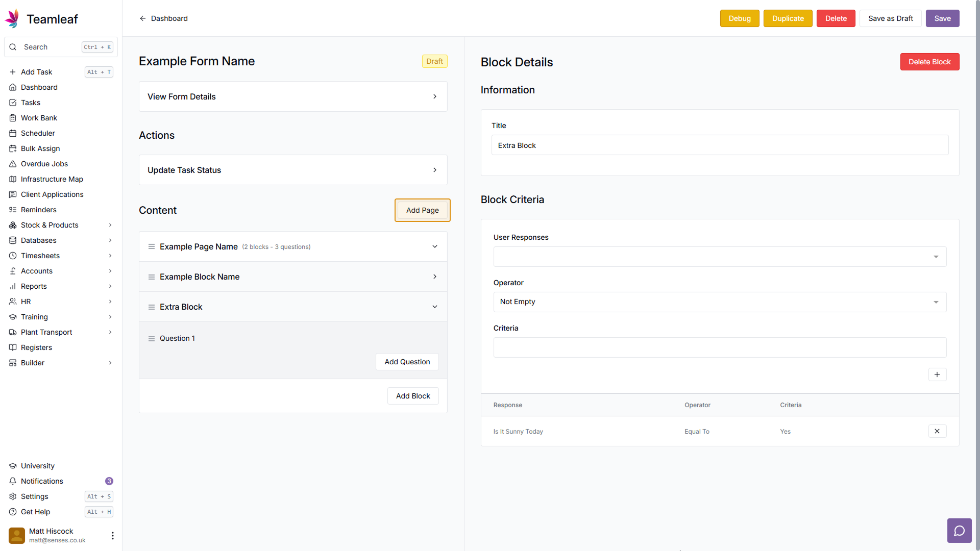The height and width of the screenshot is (551, 980).
Task: Collapse the Example Page Name section
Action: [434, 247]
